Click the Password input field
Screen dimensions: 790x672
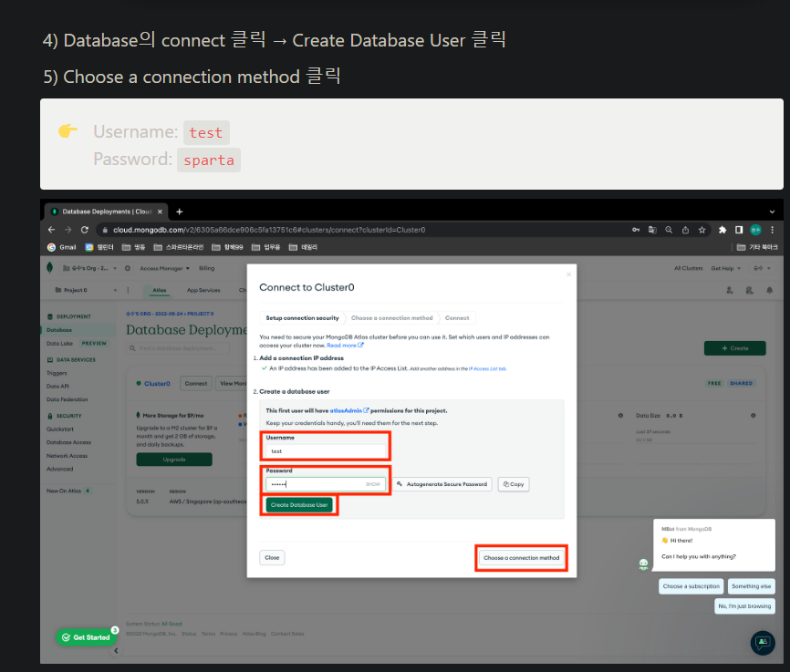326,484
